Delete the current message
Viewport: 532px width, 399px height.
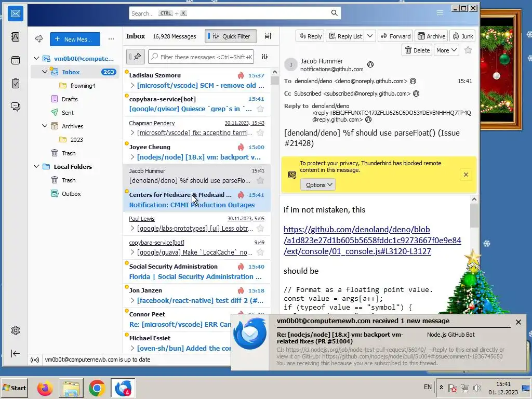point(417,50)
